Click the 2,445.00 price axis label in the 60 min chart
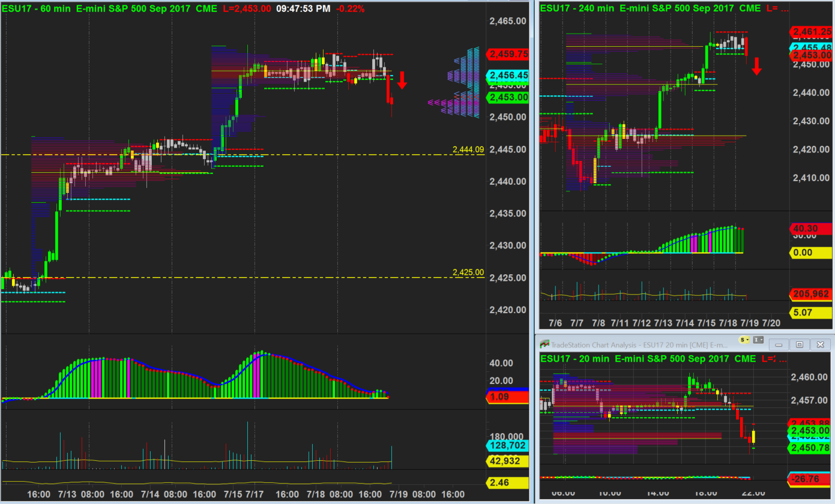Viewport: 835px width, 504px height. 508,149
